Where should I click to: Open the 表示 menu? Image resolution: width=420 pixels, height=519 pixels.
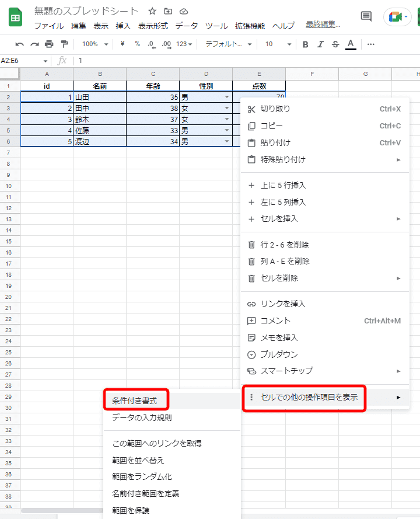[101, 26]
